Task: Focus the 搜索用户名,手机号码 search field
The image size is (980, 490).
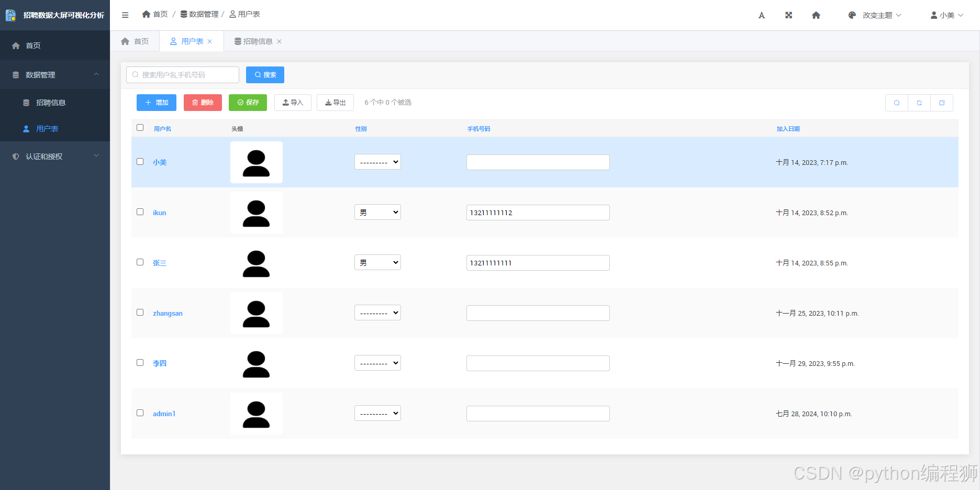Action: coord(183,75)
